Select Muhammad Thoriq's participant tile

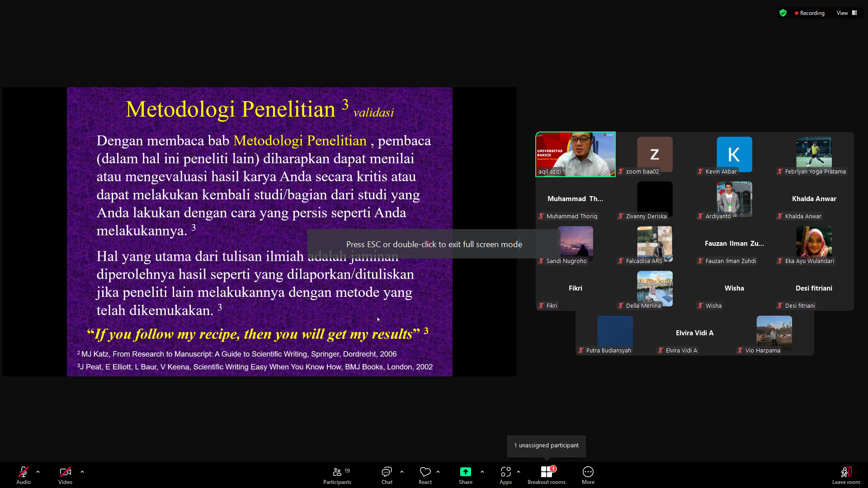coord(576,199)
